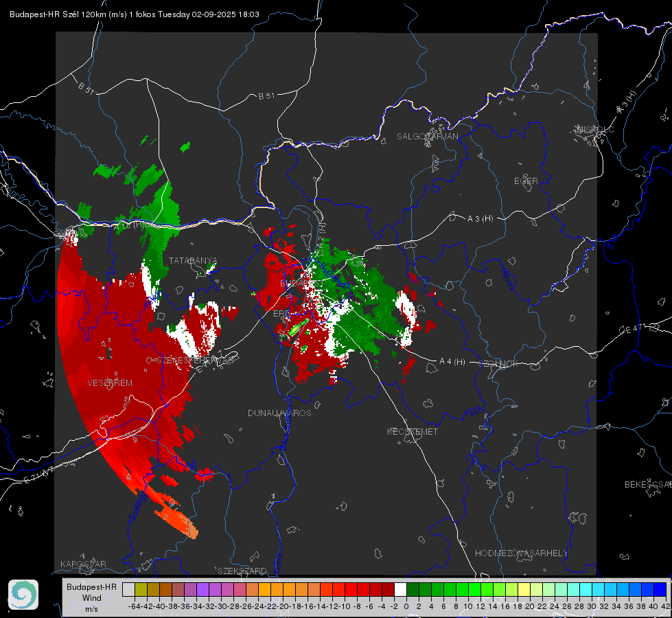
Task: Click the Heves county label in blue
Action: tap(508, 279)
